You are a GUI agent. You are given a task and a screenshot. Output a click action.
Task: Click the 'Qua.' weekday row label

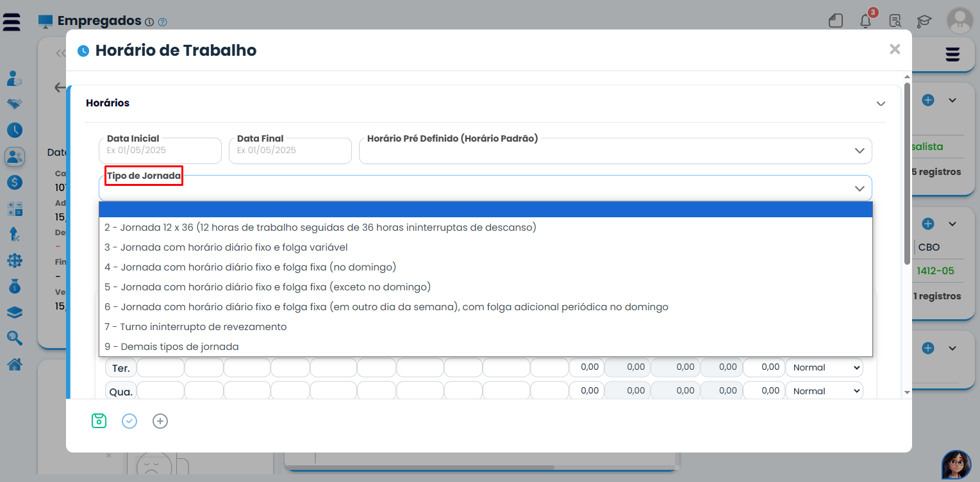pos(120,391)
